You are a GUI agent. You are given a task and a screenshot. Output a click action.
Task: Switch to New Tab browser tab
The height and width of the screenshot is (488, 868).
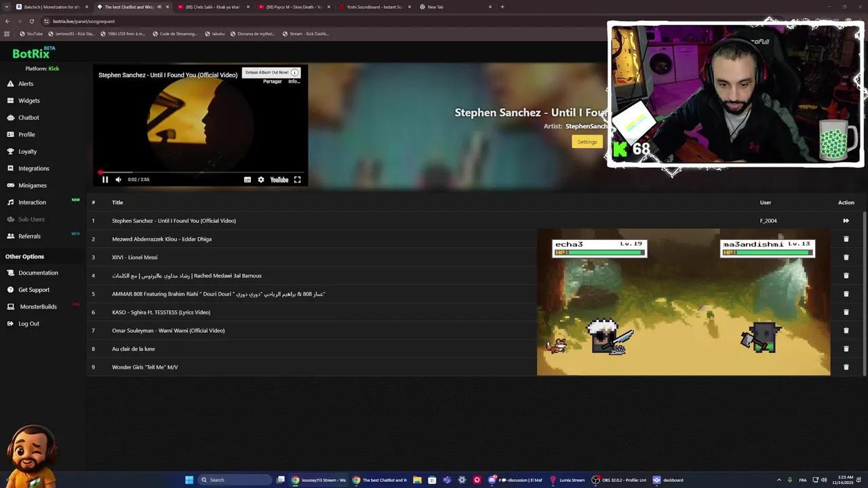[454, 7]
